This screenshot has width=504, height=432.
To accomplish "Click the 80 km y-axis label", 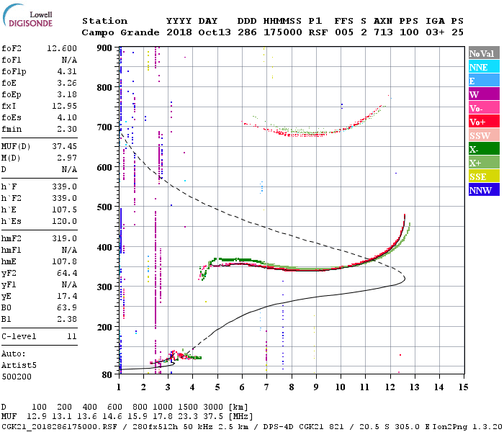I will coord(107,375).
